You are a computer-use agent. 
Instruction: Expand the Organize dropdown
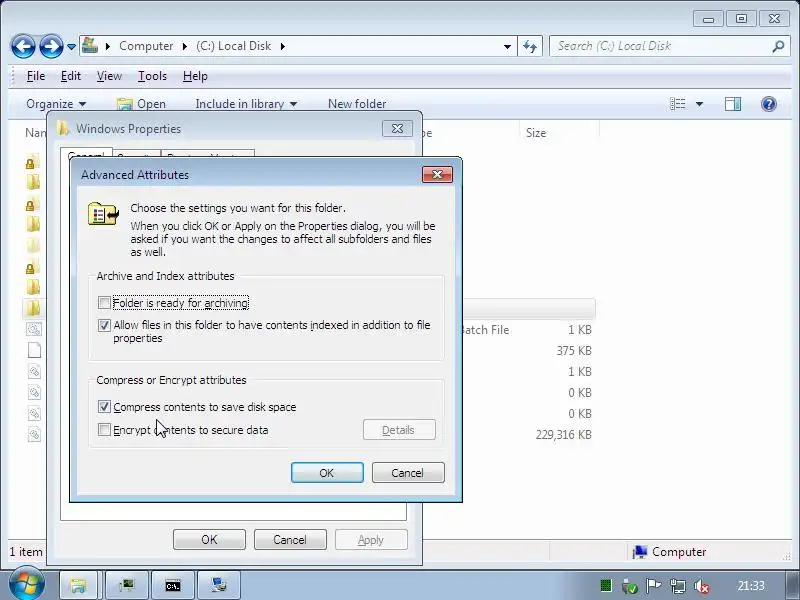click(56, 104)
